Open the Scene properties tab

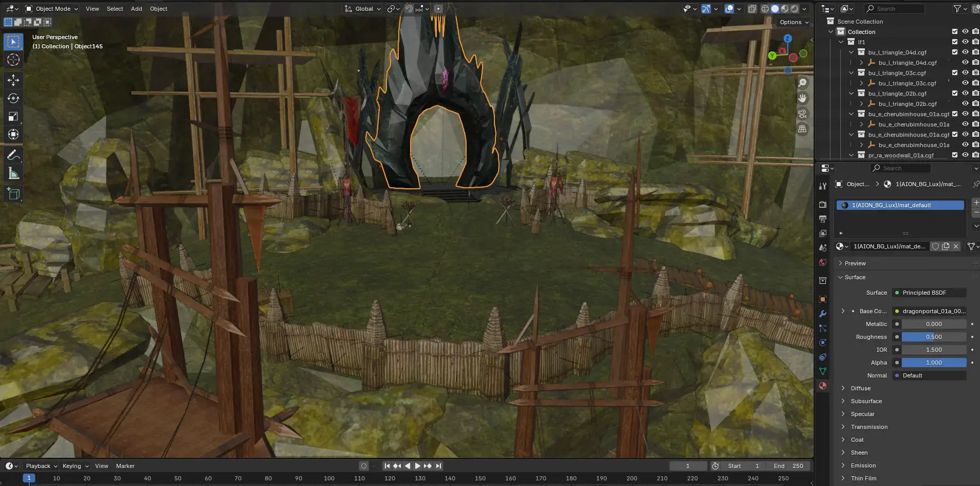(823, 248)
